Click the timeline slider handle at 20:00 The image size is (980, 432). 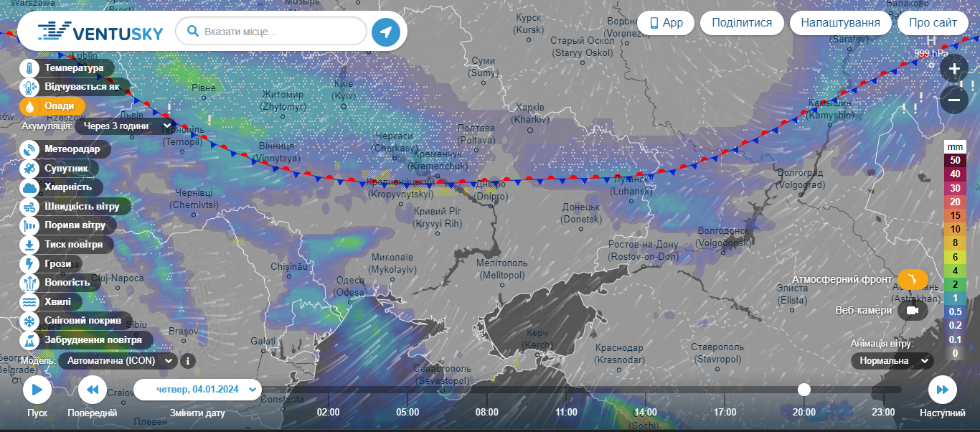pos(804,390)
